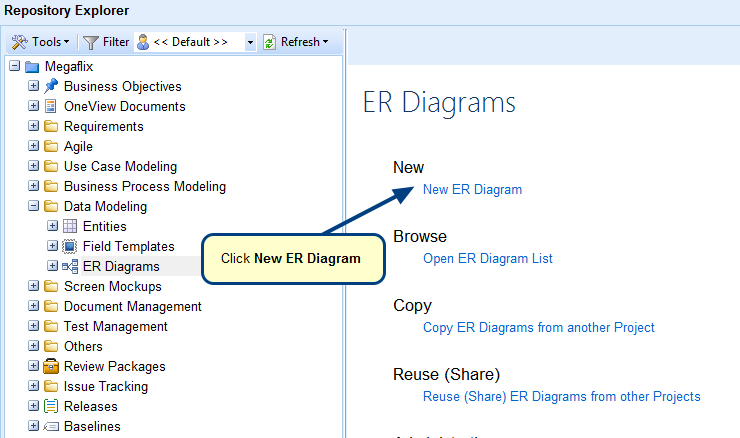Screen dimensions: 740x438
Task: Select the Entities grid icon
Action: coord(70,227)
